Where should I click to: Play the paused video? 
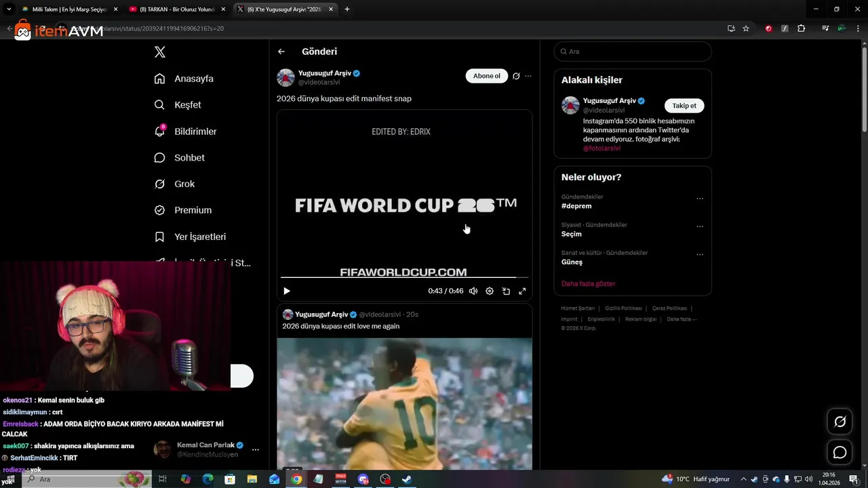[287, 291]
